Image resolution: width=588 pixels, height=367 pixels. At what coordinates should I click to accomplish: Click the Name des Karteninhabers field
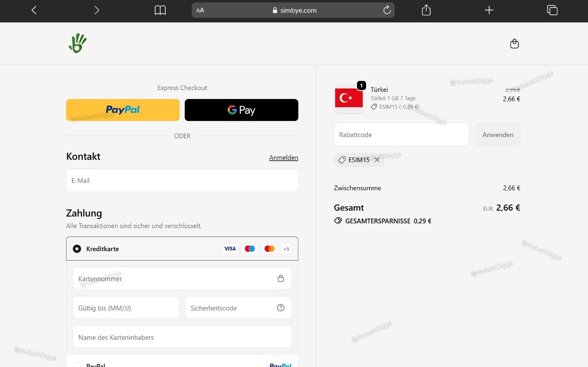point(182,337)
